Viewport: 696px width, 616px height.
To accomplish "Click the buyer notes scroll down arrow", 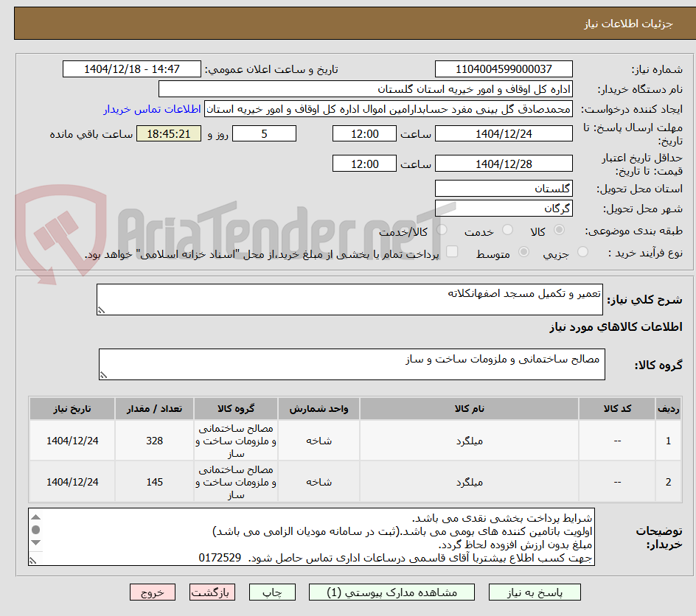I will 36,543.
